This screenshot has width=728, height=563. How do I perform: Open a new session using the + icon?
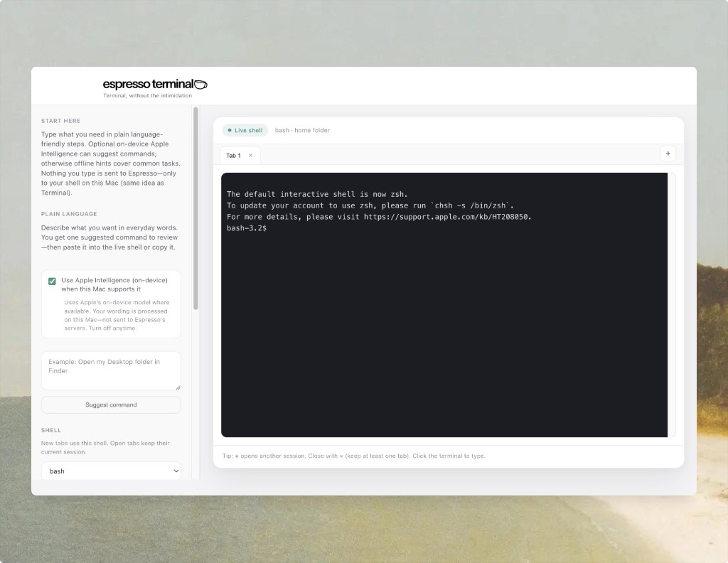[668, 154]
